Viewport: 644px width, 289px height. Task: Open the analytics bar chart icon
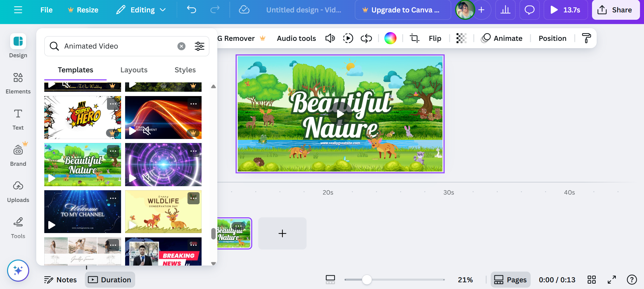click(x=505, y=10)
